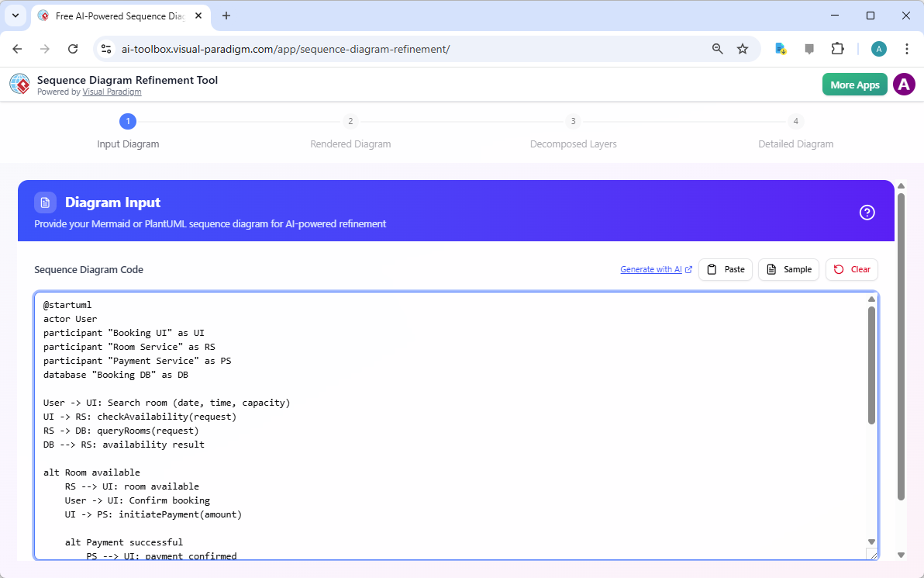
Task: Select step 3 Decomposed Layers
Action: click(x=573, y=121)
